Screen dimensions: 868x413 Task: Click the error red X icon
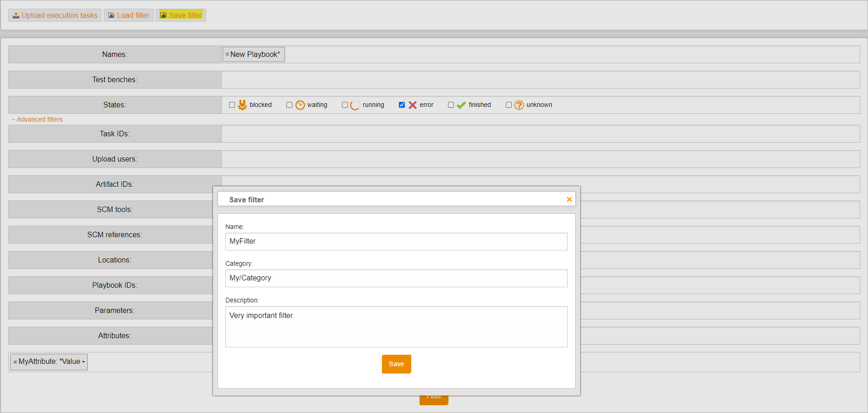pos(412,105)
